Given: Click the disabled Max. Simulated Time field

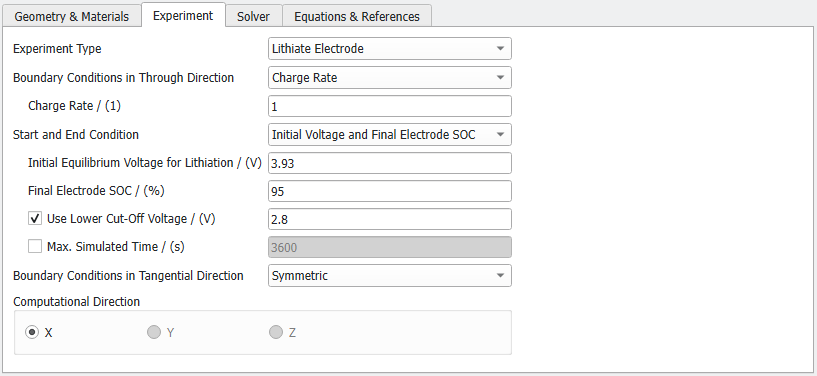Looking at the screenshot, I should tap(390, 247).
